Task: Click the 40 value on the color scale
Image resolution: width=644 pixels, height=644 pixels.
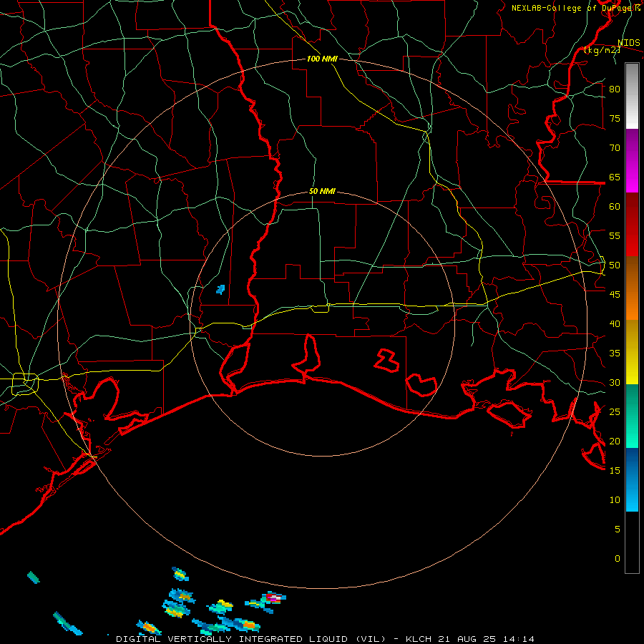Action: click(615, 324)
